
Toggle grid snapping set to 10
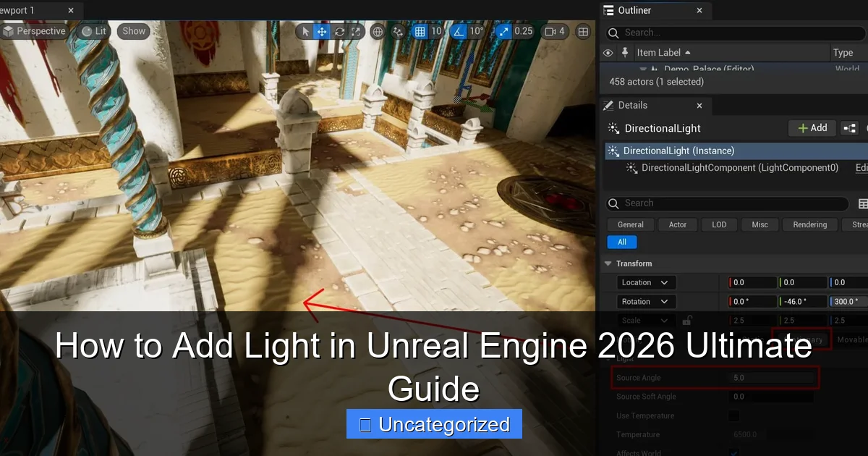[x=422, y=32]
